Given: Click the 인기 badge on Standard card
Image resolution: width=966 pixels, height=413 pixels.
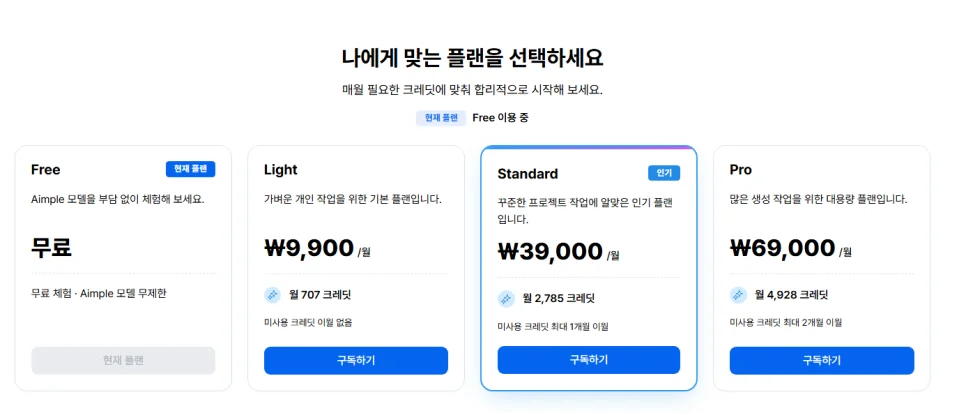Looking at the screenshot, I should (664, 173).
